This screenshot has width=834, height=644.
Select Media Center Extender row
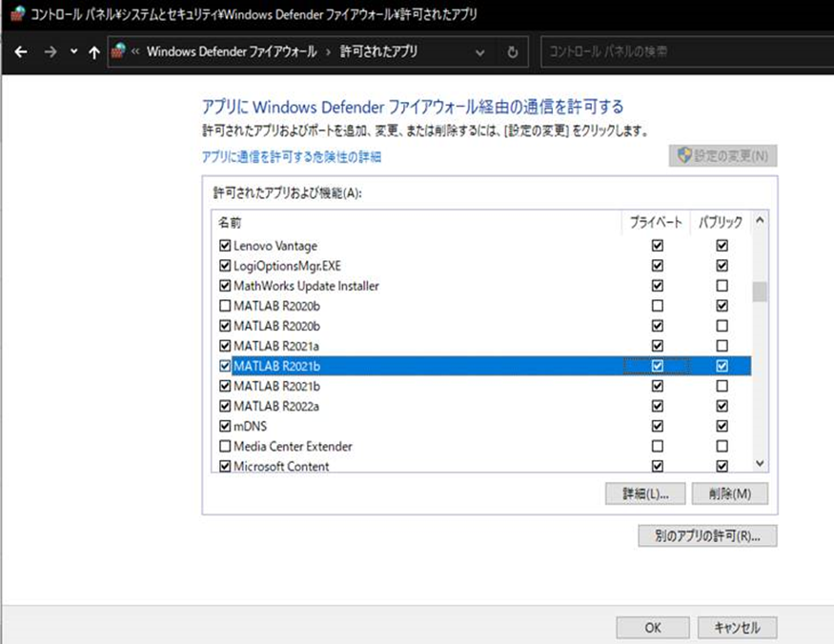[481, 446]
